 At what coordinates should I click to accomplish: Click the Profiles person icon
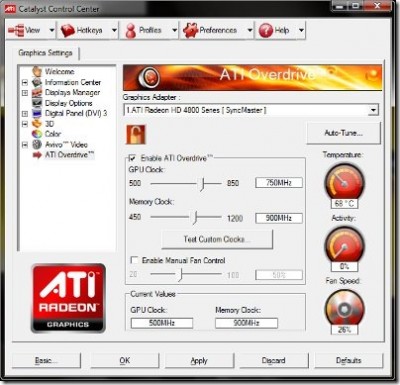[x=131, y=31]
